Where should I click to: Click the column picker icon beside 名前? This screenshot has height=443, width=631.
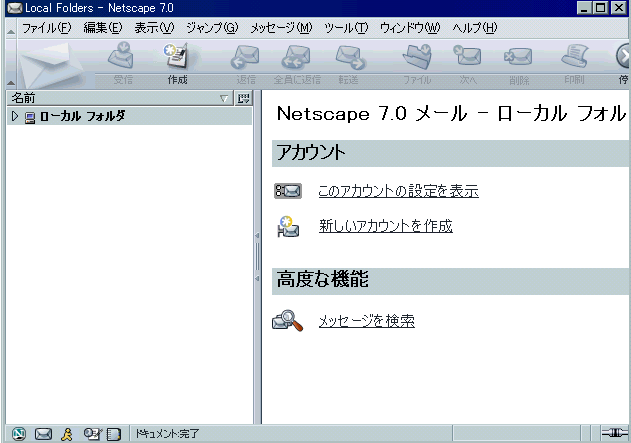pyautogui.click(x=243, y=98)
